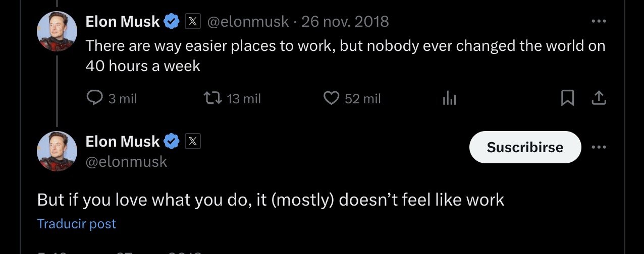The height and width of the screenshot is (254, 644).
Task: Open view analytics bar chart icon
Action: (x=449, y=99)
